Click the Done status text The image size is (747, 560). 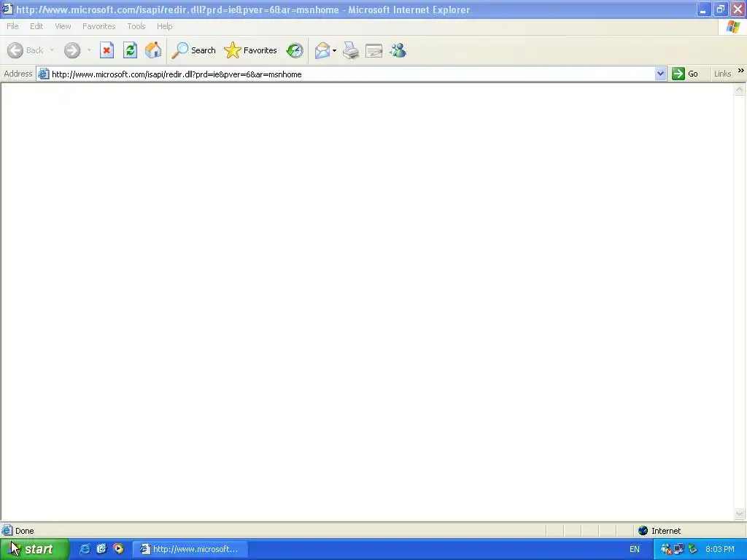click(x=24, y=531)
